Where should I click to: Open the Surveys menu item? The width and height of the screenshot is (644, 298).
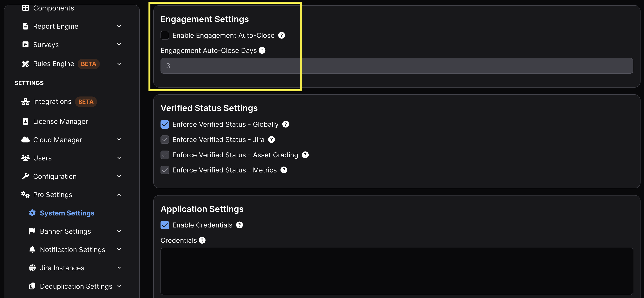pyautogui.click(x=46, y=45)
